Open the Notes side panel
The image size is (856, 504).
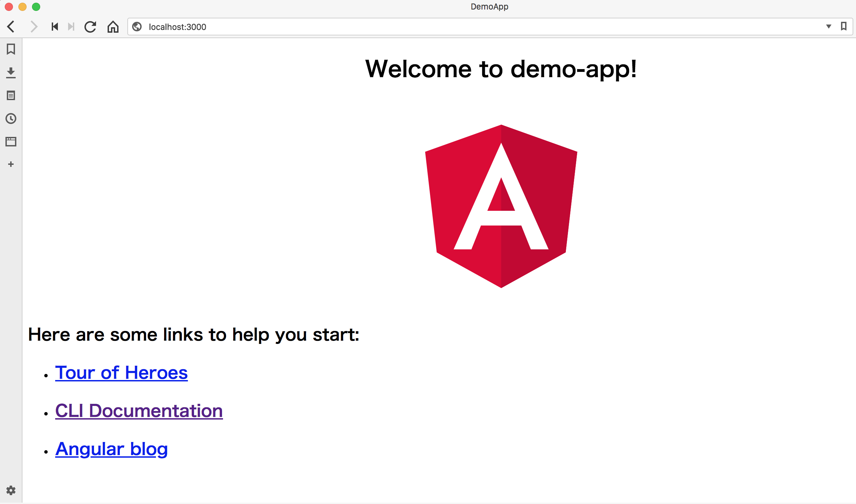pos(11,95)
